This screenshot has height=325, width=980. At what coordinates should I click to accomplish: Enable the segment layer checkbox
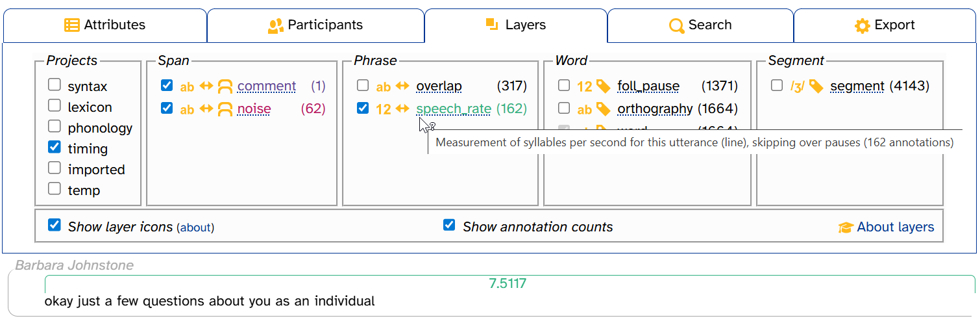(x=777, y=86)
